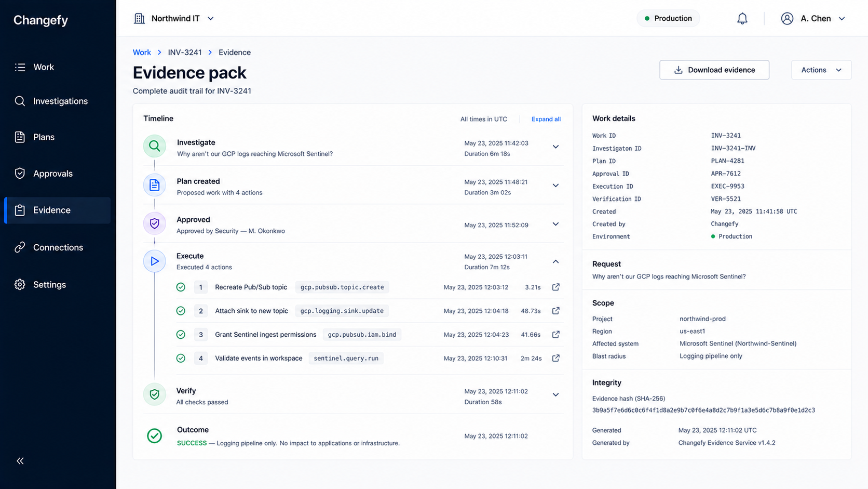Click the Execute stage play icon
This screenshot has width=868, height=489.
pyautogui.click(x=155, y=261)
